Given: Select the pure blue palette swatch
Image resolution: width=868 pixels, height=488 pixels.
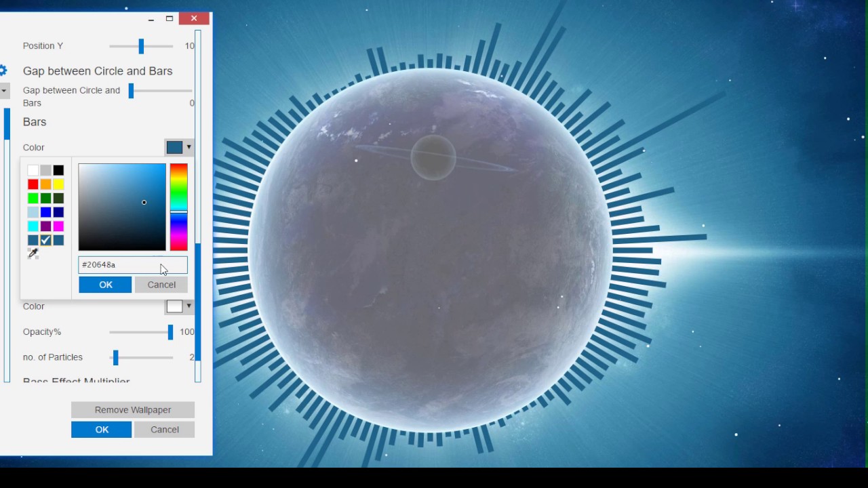Looking at the screenshot, I should pyautogui.click(x=45, y=212).
